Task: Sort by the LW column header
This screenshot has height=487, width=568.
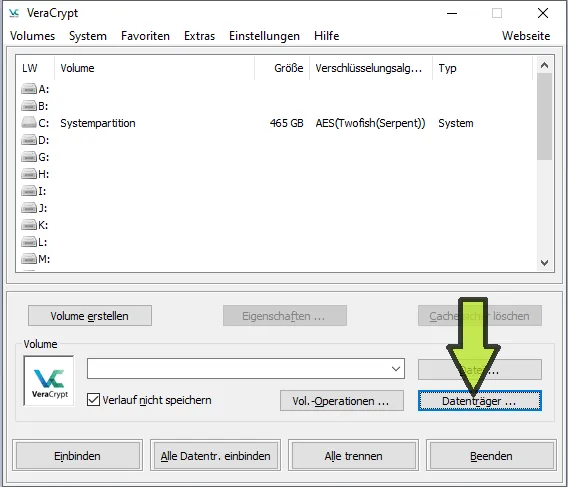Action: coord(35,68)
